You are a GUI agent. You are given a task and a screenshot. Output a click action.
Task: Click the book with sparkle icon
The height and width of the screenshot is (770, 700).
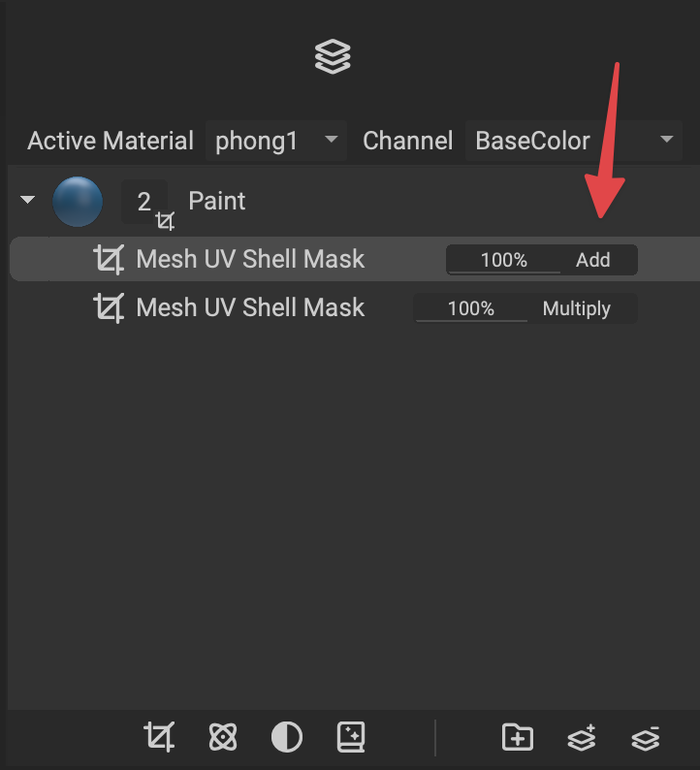point(350,738)
